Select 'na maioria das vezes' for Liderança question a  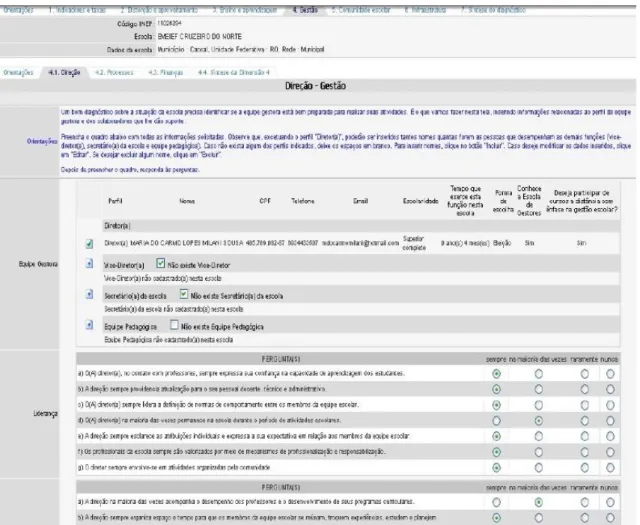539,374
